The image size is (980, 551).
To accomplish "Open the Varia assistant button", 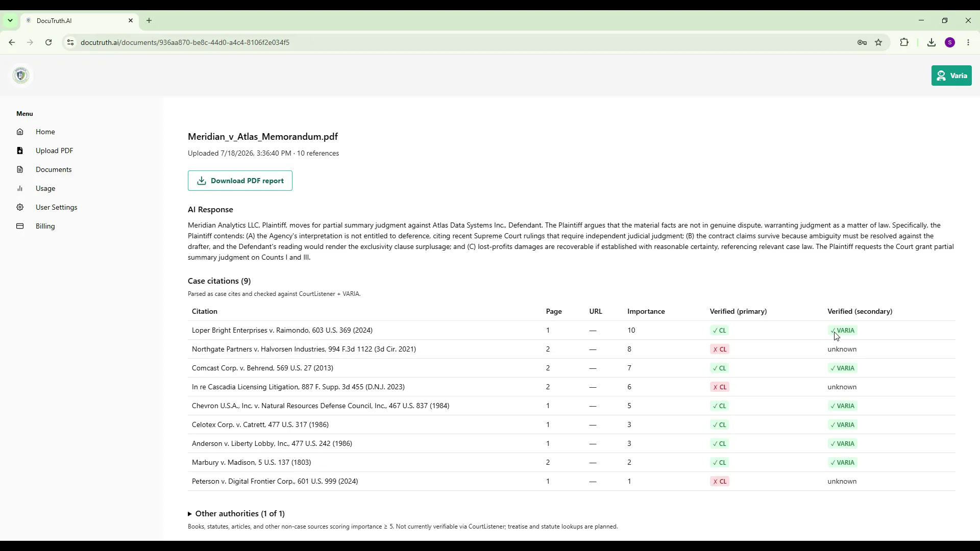I will coord(951,76).
